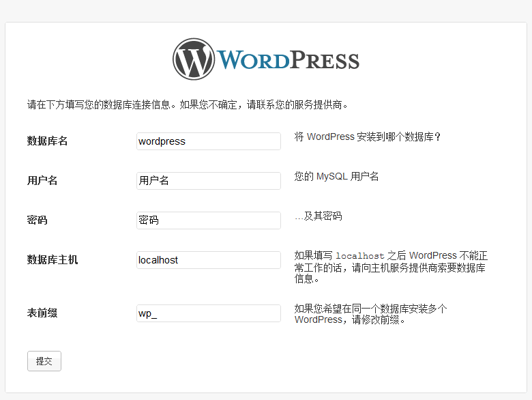Click the monospace localhost text in the description
532x400 pixels.
pyautogui.click(x=359, y=256)
